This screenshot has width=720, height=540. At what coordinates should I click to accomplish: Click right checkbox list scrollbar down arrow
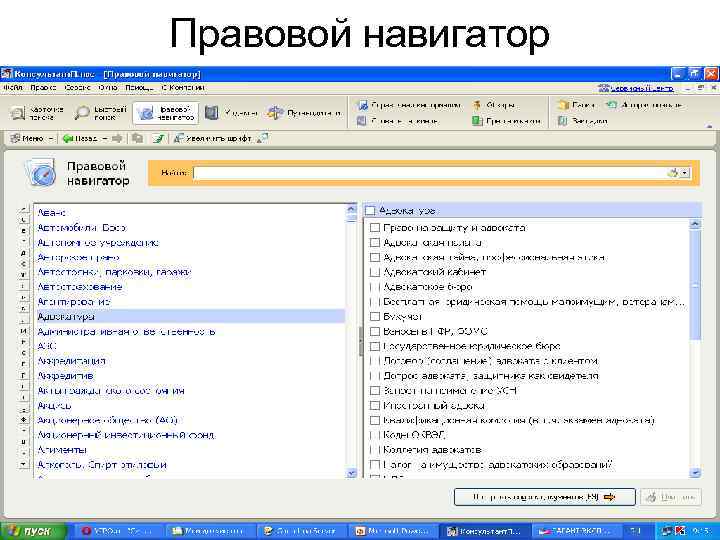695,472
